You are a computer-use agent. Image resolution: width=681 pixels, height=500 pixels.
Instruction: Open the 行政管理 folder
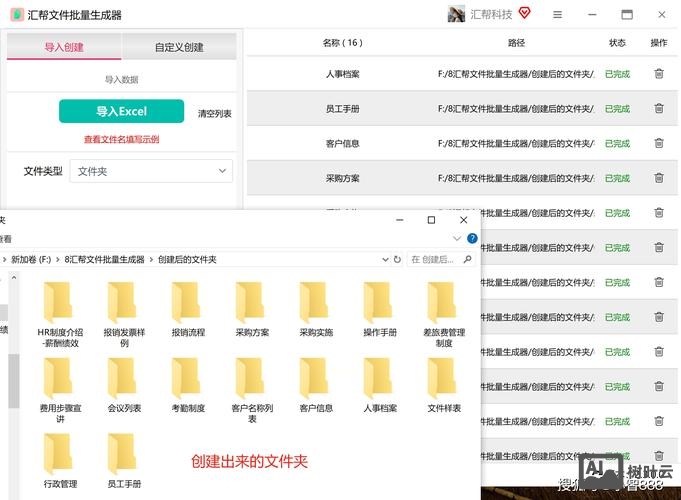click(60, 461)
